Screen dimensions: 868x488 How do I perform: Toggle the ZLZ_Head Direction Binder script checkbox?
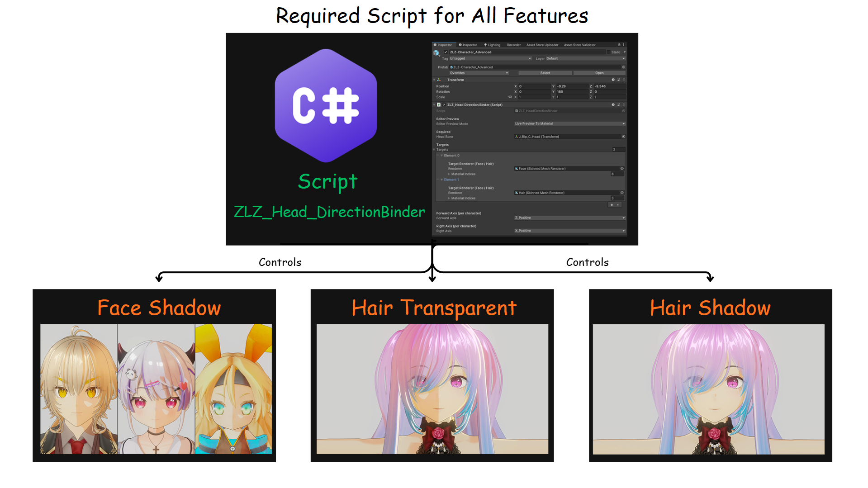pos(444,104)
